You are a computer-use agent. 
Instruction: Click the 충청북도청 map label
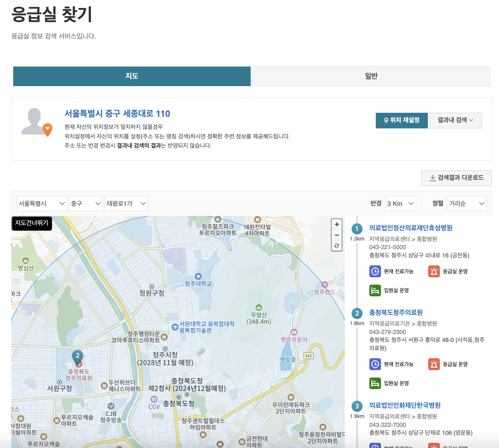[179, 404]
